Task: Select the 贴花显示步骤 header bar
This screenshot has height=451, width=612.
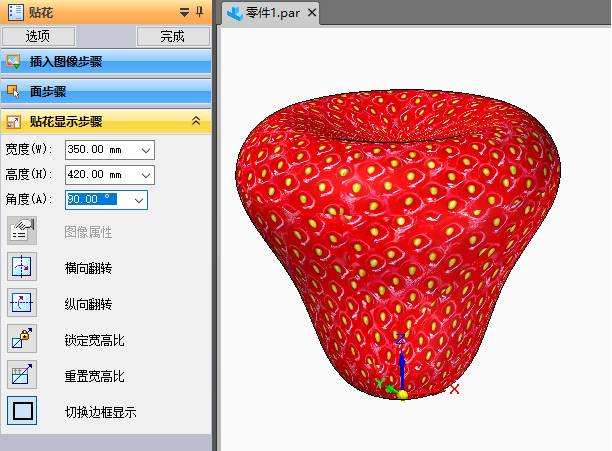Action: coord(106,122)
